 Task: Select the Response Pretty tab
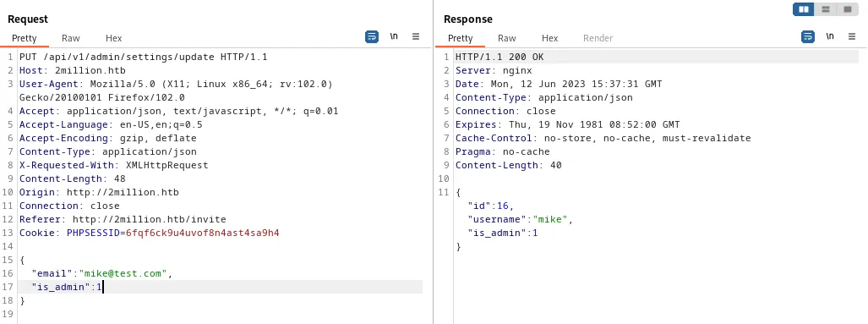click(x=461, y=38)
